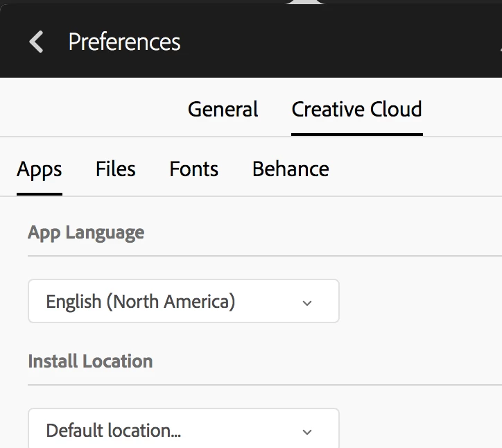
Task: Go to the Fonts sub-tab
Action: 193,169
